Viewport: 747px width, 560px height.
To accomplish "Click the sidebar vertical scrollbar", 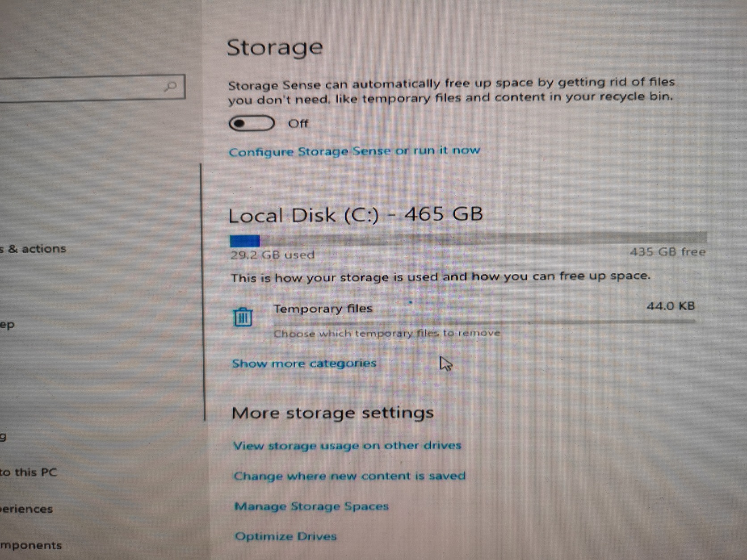I will tap(203, 293).
